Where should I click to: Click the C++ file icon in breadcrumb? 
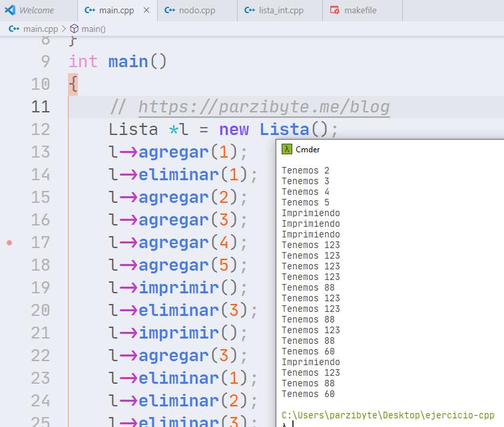pyautogui.click(x=14, y=29)
